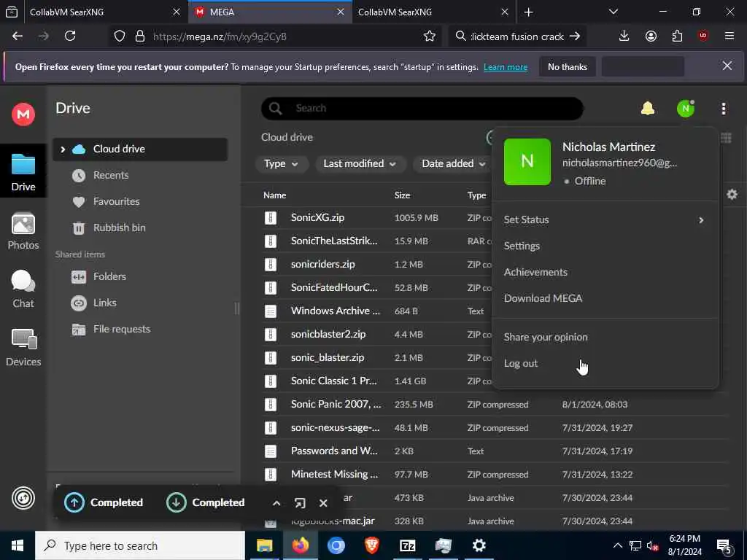Open the Drive section in sidebar
Image resolution: width=747 pixels, height=560 pixels.
pyautogui.click(x=23, y=172)
